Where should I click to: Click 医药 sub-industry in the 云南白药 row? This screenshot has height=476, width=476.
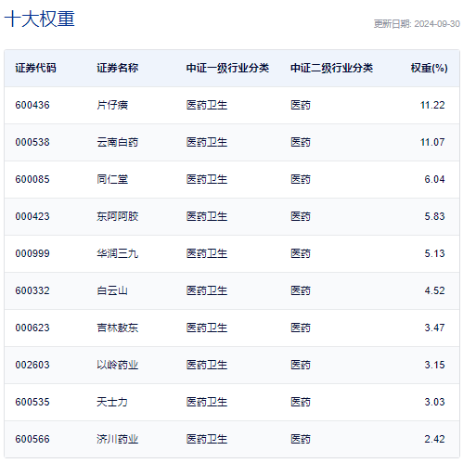tap(301, 142)
